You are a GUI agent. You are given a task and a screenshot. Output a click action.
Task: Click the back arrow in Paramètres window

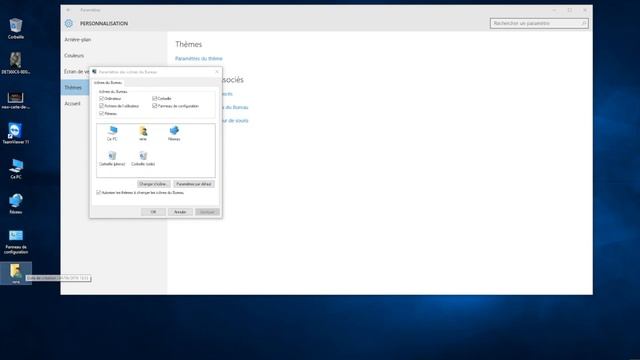68,10
